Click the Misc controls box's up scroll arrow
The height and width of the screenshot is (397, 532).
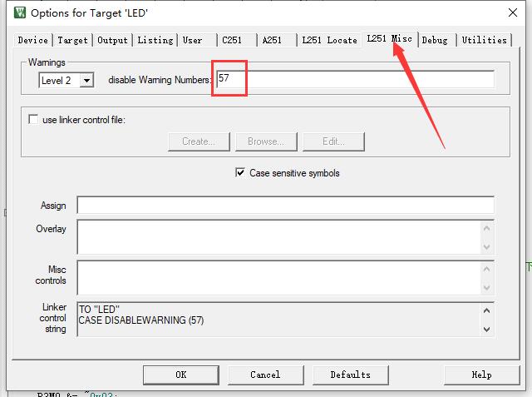tap(487, 270)
